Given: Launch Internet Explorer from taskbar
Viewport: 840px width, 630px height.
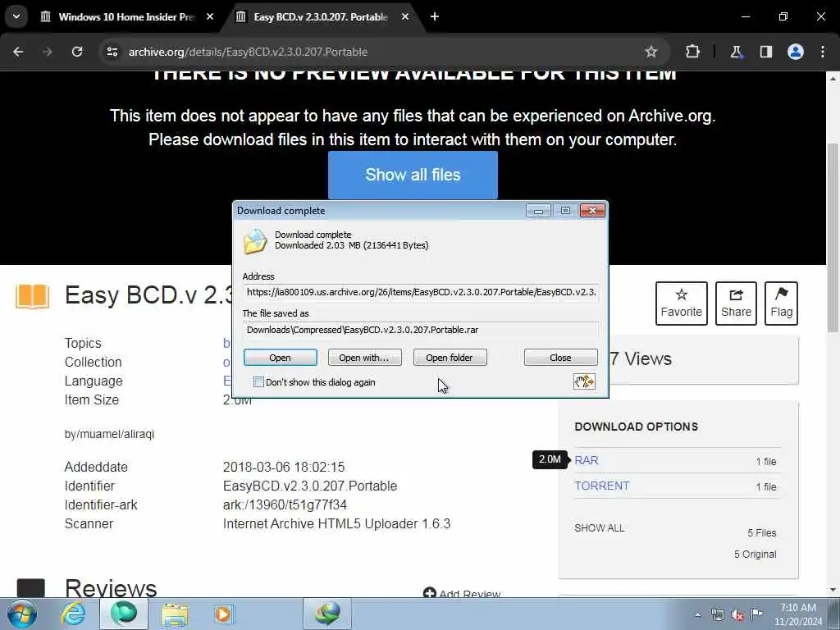Looking at the screenshot, I should pyautogui.click(x=73, y=614).
